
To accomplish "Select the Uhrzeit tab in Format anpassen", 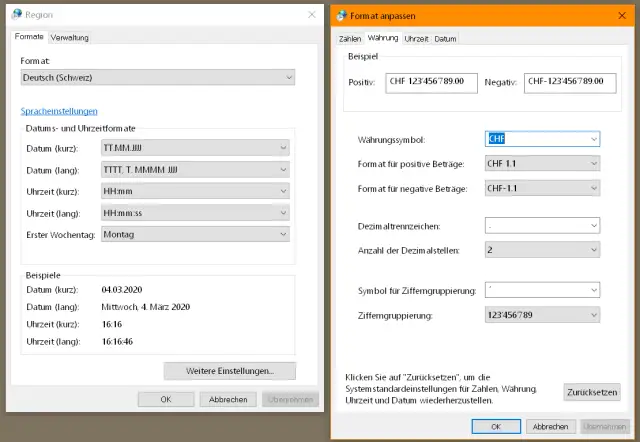I will click(x=416, y=39).
